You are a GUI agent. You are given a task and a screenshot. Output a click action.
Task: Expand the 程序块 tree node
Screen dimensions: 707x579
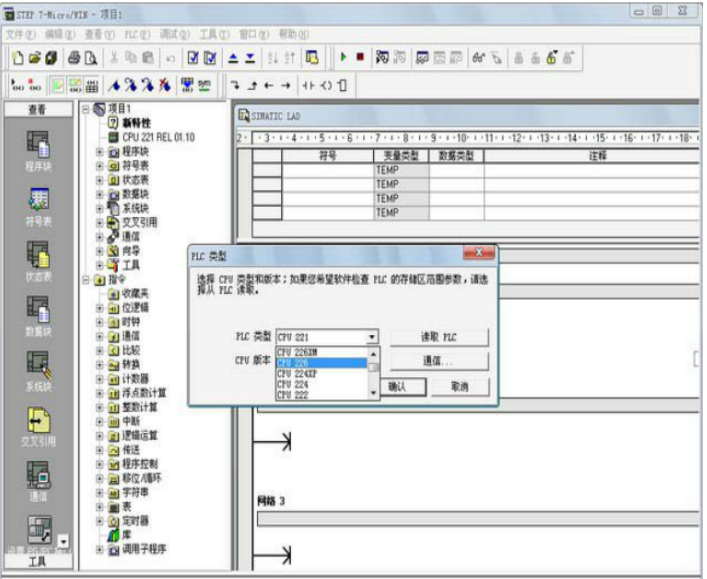click(x=100, y=152)
